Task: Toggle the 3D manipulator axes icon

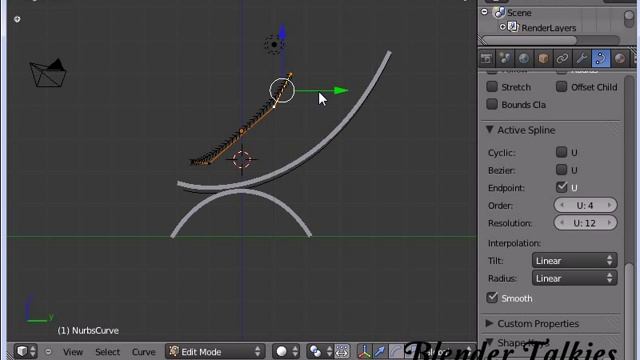Action: pyautogui.click(x=364, y=351)
